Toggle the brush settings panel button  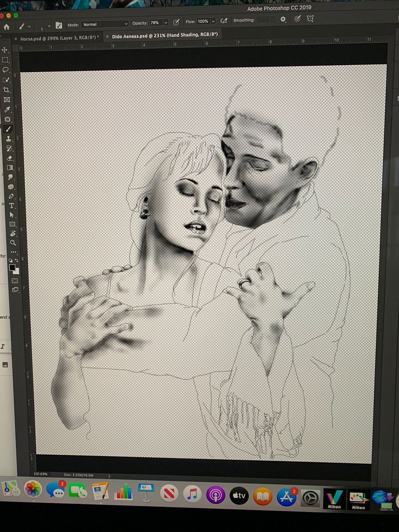tap(59, 25)
